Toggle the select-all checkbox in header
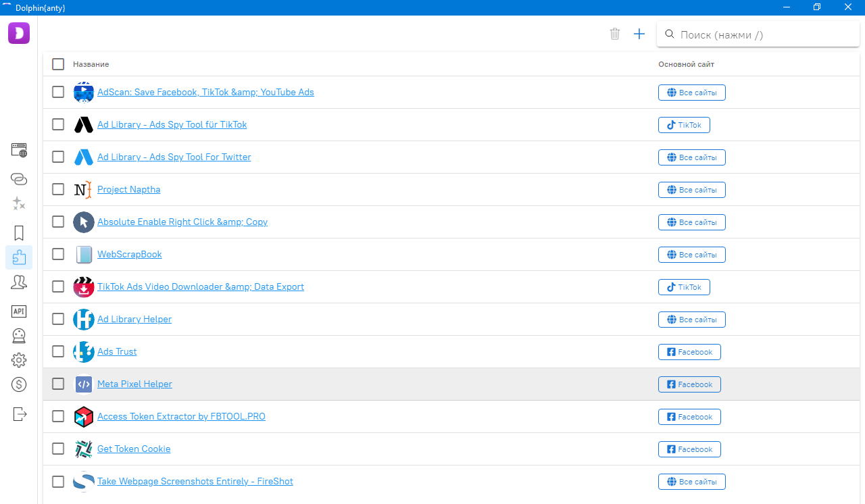The width and height of the screenshot is (865, 504). [x=58, y=64]
